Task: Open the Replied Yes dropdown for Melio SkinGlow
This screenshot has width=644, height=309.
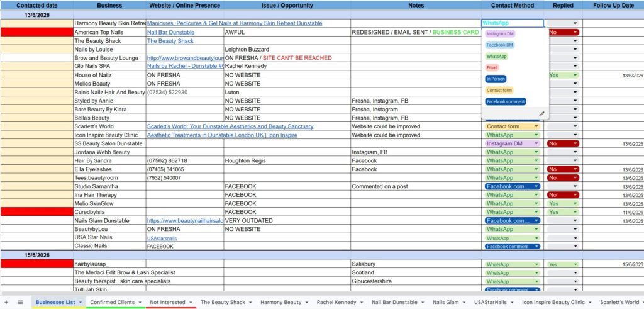Action: point(563,204)
